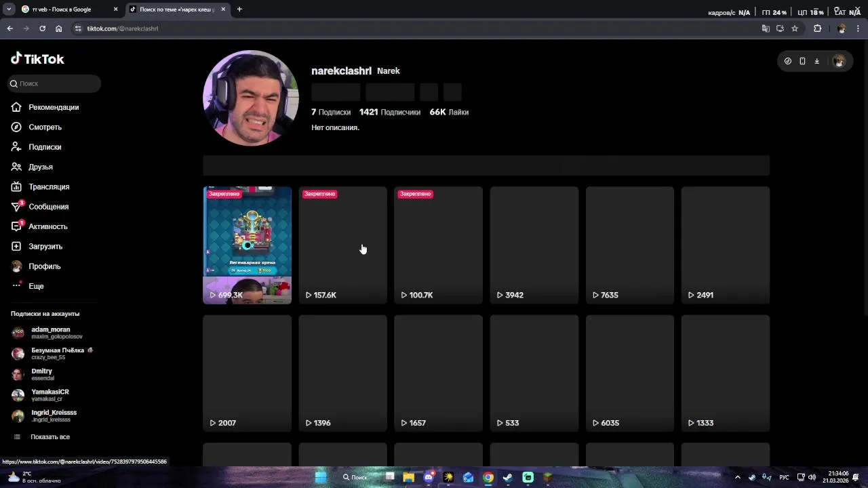Screen dimensions: 868x488
Task: Open Steam from taskbar
Action: tap(507, 477)
